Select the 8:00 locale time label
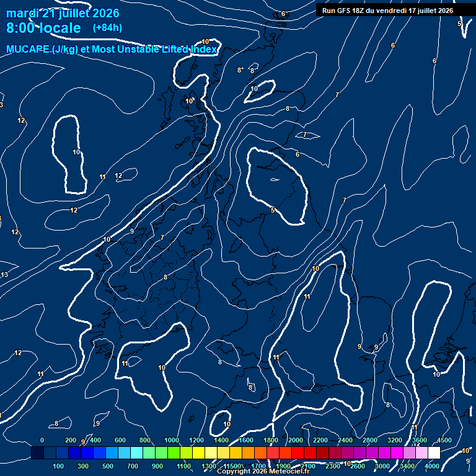 click(43, 28)
